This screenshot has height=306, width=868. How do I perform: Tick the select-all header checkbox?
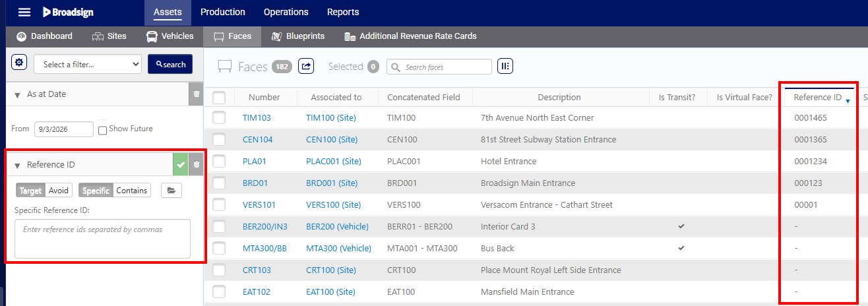219,98
